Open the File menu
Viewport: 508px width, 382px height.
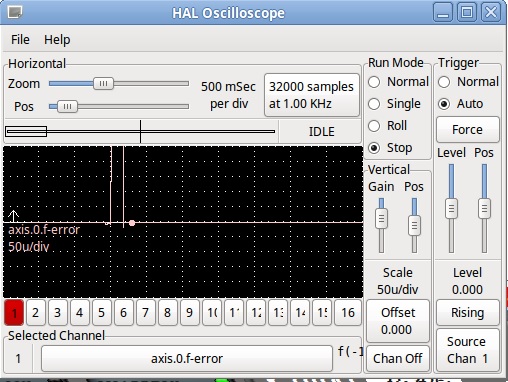pos(20,40)
